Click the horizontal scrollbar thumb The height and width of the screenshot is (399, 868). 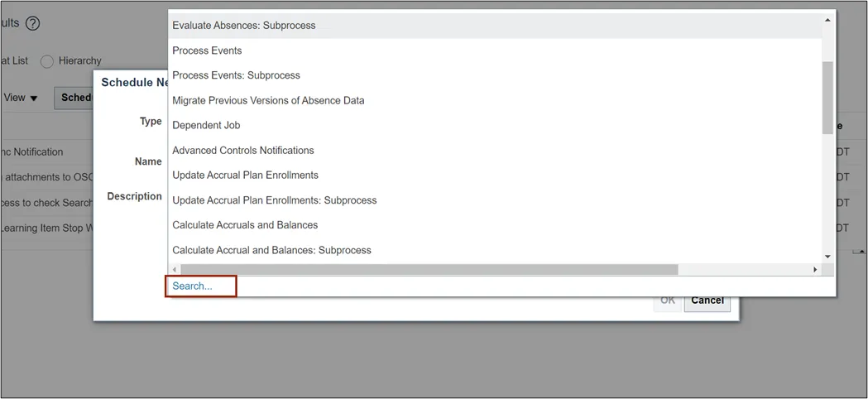(429, 270)
